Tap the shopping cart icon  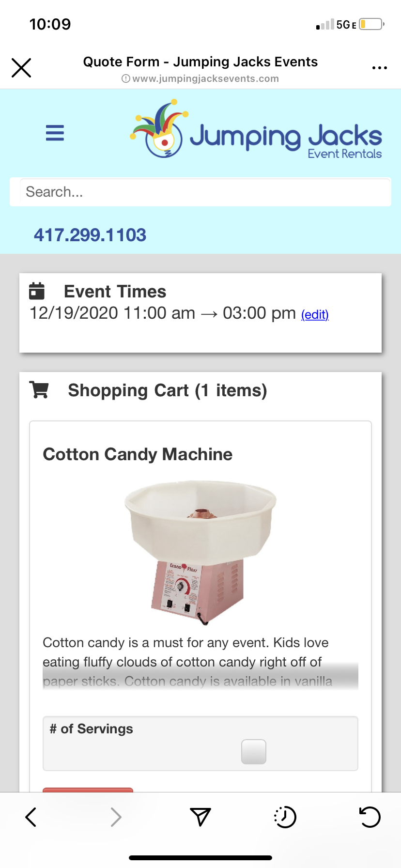39,390
